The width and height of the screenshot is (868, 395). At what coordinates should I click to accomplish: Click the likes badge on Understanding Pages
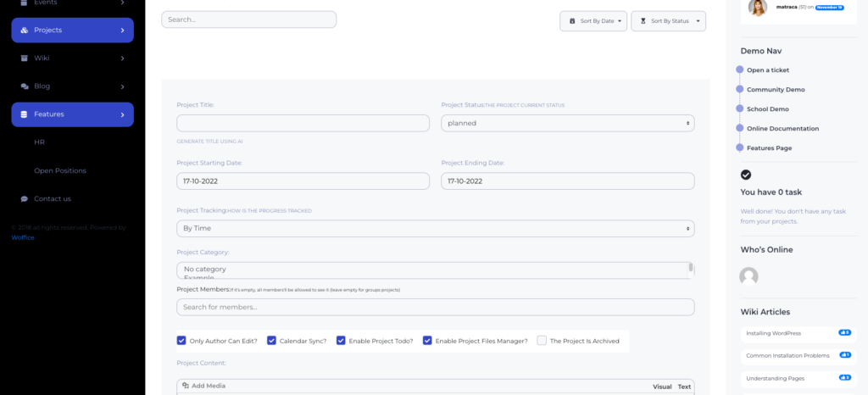[844, 378]
